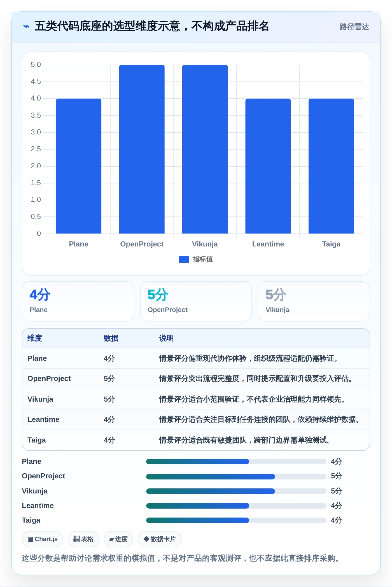This screenshot has width=392, height=587.
Task: Toggle the 指标值 legend color swatch
Action: [184, 259]
